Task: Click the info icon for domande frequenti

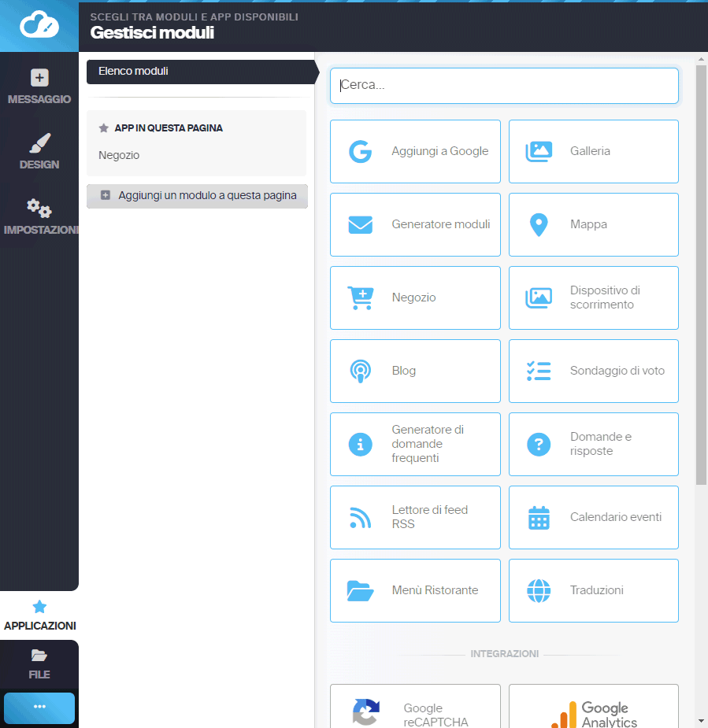Action: pyautogui.click(x=361, y=445)
